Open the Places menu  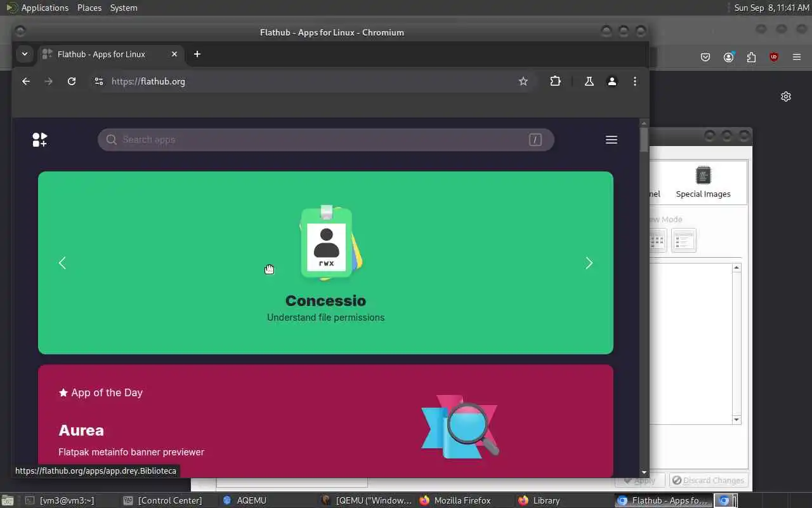pyautogui.click(x=89, y=8)
